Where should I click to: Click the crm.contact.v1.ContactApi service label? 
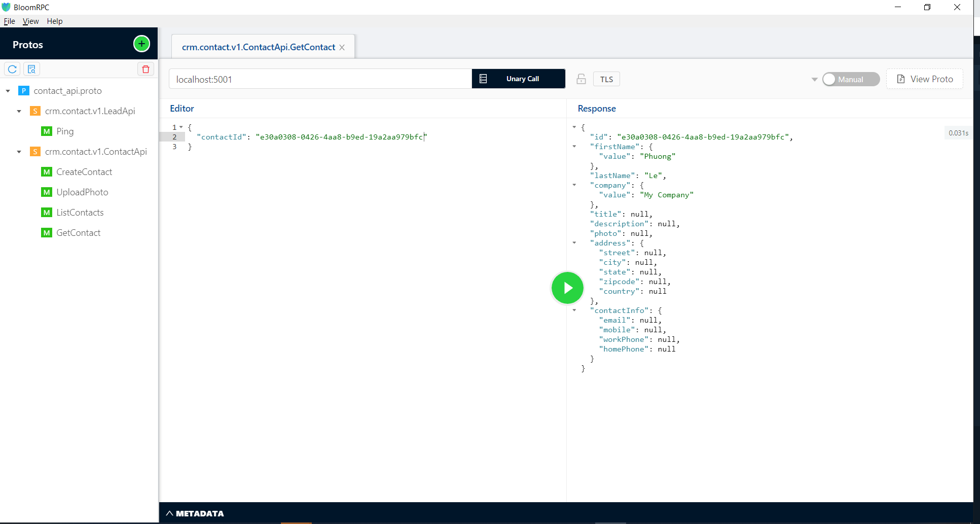coord(96,152)
